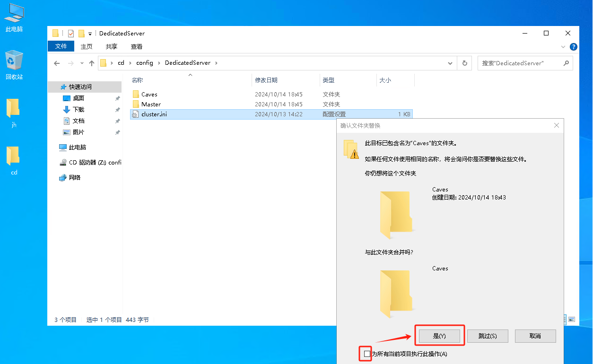Close the 确认文件夹替换 dialog
Image resolution: width=593 pixels, height=364 pixels.
point(557,125)
